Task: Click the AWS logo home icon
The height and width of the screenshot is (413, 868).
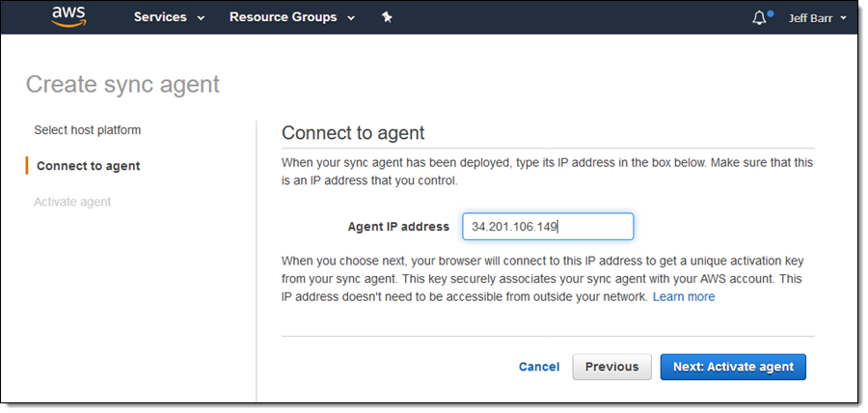Action: (69, 16)
